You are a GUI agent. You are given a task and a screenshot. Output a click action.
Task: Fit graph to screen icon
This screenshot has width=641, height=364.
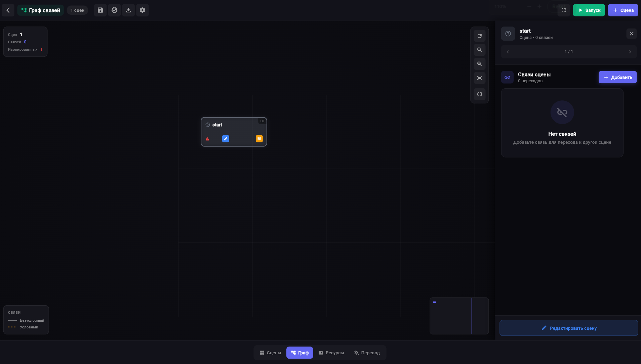click(x=480, y=78)
